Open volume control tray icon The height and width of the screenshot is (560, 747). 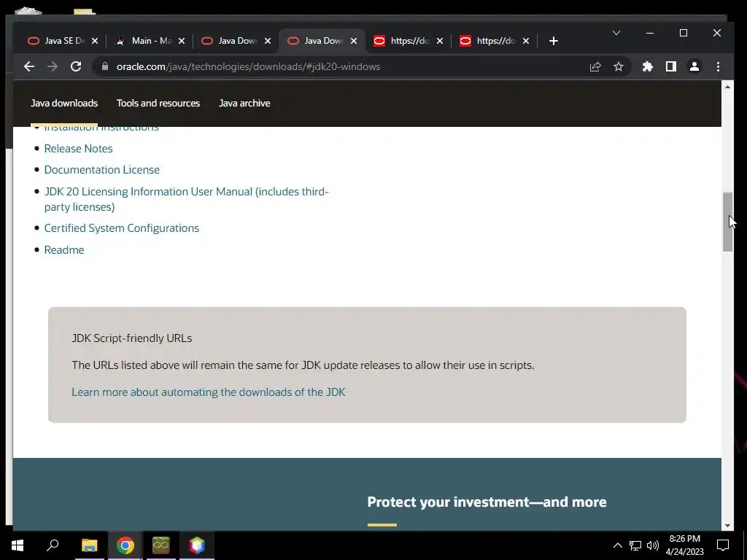coord(653,545)
